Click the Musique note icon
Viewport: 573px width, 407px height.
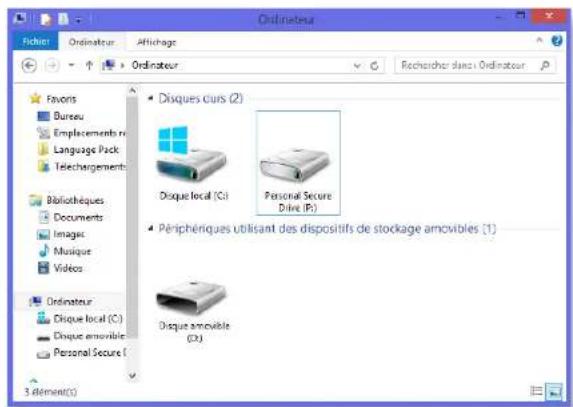(44, 251)
